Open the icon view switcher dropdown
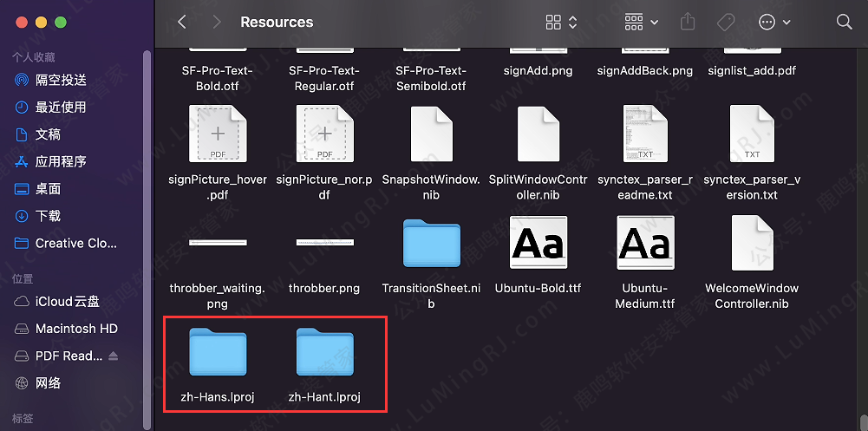Screen dimensions: 868x431 coord(561,22)
